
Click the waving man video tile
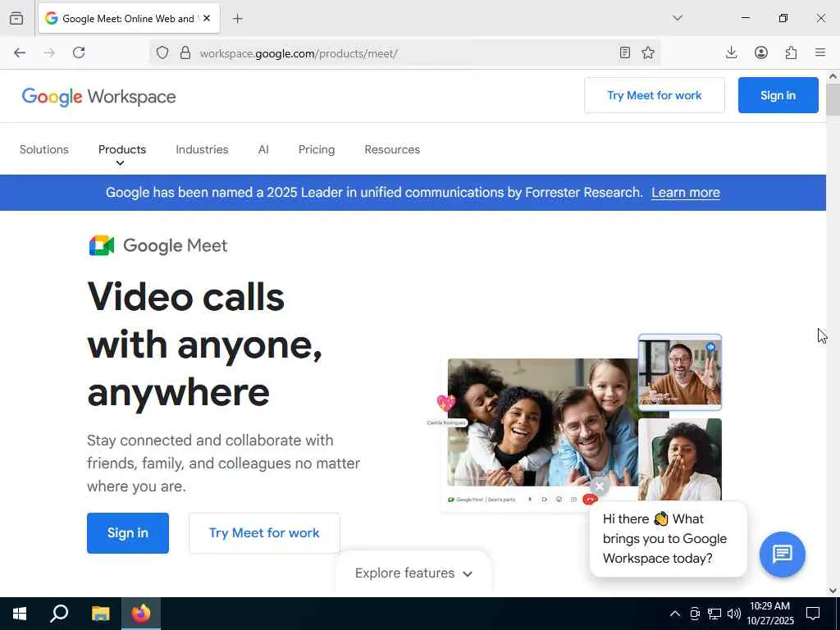680,372
